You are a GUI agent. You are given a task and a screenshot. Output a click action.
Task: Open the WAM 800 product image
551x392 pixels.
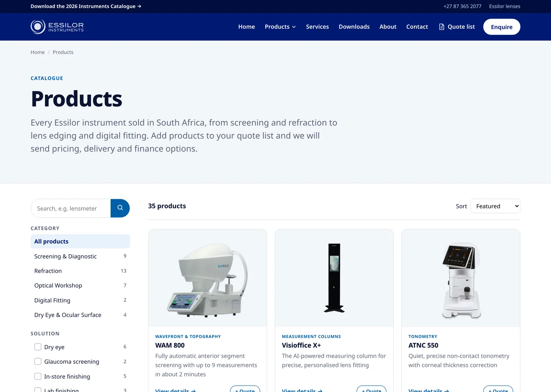click(x=208, y=278)
